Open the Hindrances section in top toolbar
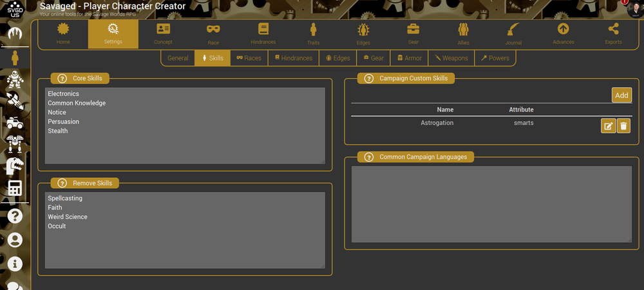 (x=263, y=34)
